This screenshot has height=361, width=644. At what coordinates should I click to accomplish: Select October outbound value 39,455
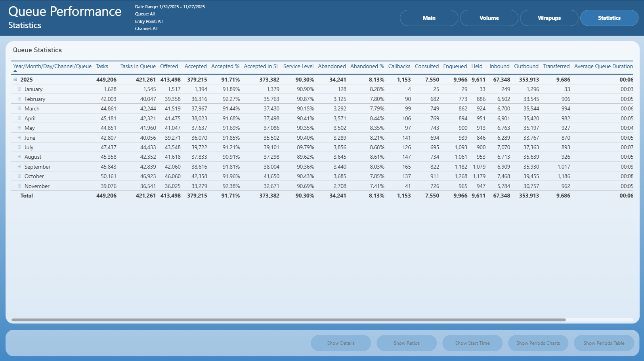(531, 176)
